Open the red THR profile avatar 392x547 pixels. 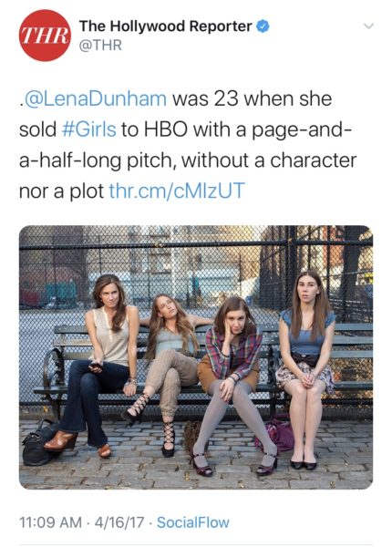[x=45, y=36]
